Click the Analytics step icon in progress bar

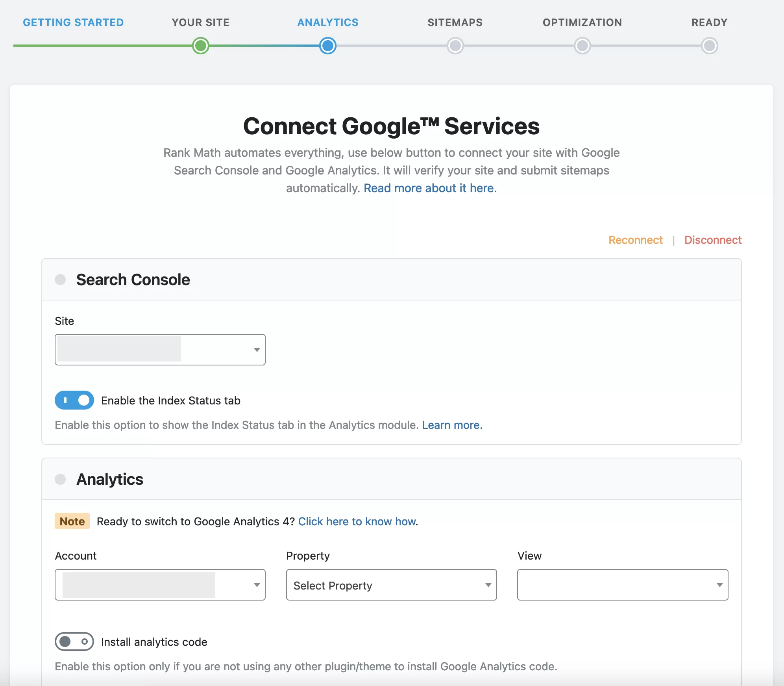(328, 45)
